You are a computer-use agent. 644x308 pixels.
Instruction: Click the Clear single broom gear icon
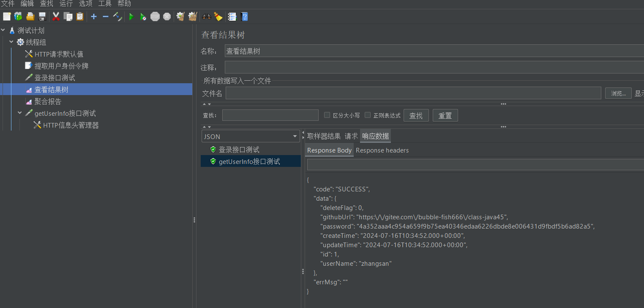[x=180, y=16]
